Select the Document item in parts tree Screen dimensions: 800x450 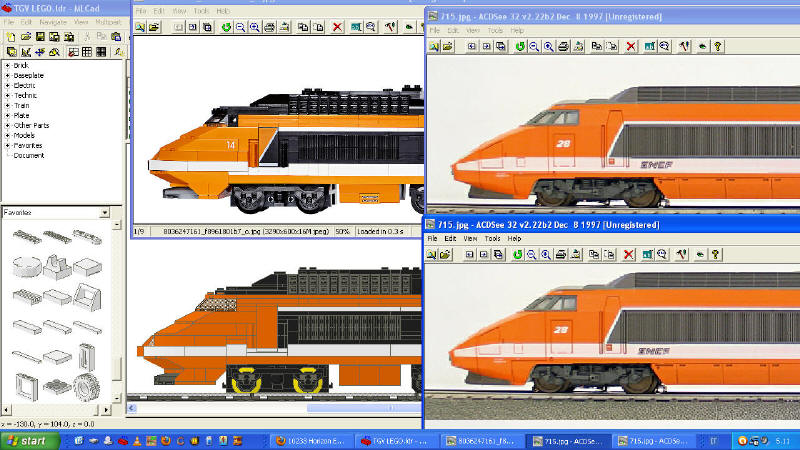29,156
